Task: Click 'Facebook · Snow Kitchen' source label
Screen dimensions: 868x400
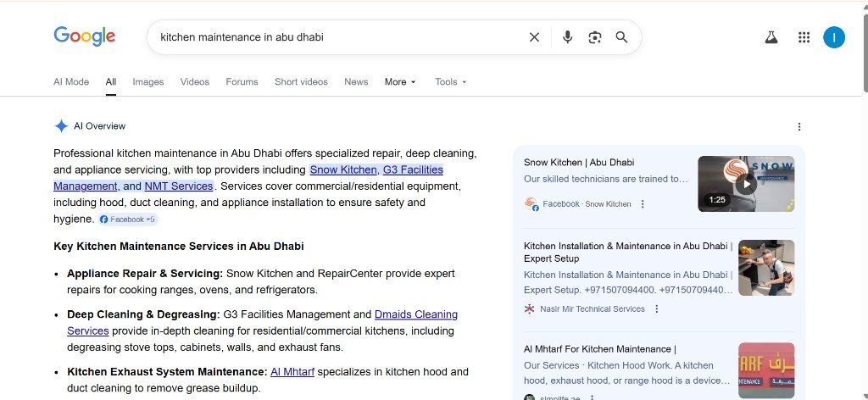Action: [x=587, y=204]
